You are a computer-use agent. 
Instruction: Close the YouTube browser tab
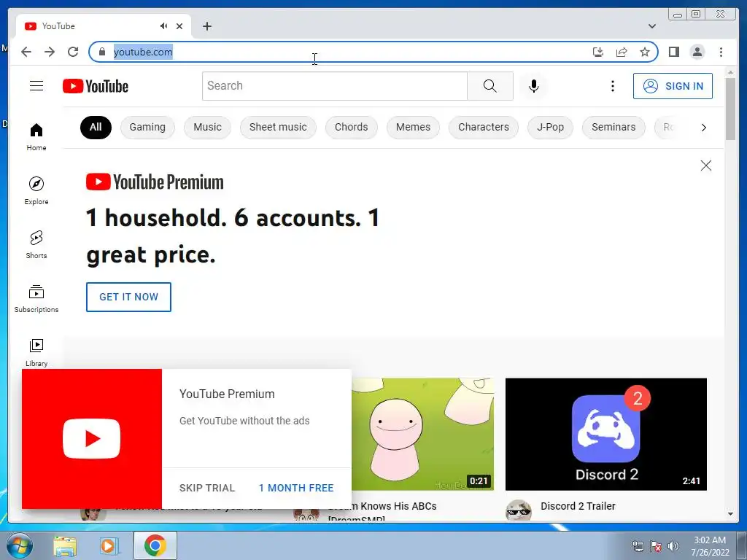(179, 26)
